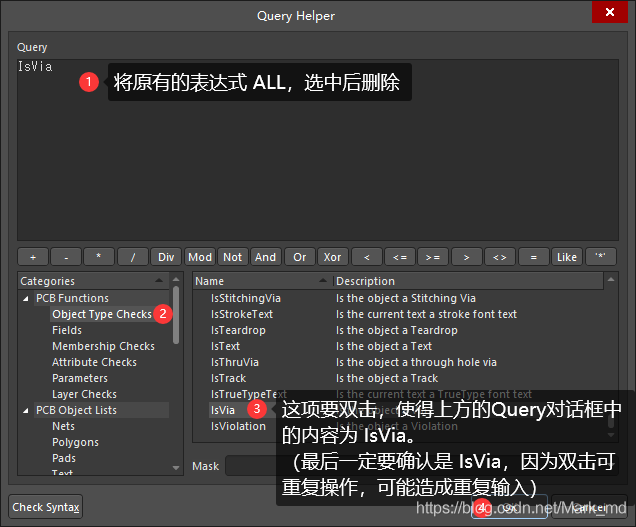This screenshot has width=636, height=527.
Task: Click the categories scrollbar thumb
Action: (176, 315)
